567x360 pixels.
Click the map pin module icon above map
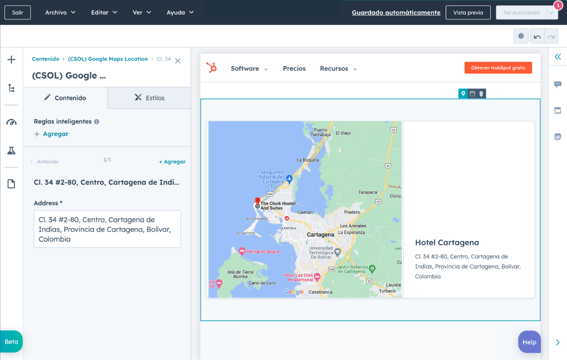click(463, 94)
